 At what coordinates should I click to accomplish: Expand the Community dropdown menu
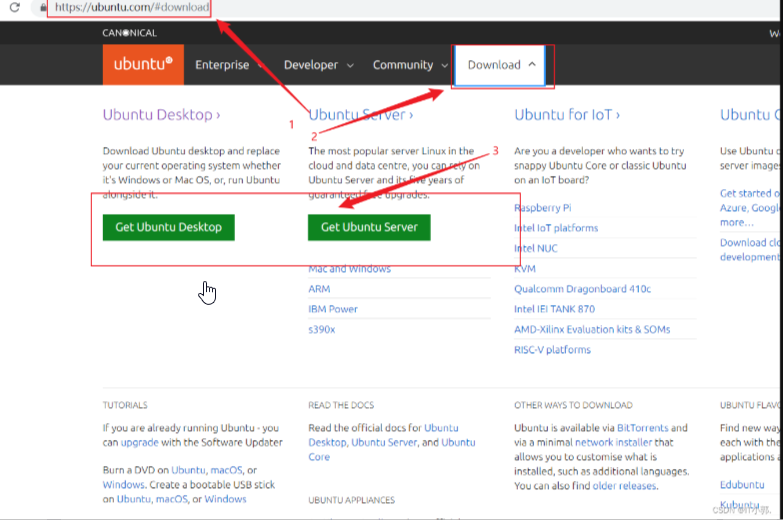click(410, 65)
